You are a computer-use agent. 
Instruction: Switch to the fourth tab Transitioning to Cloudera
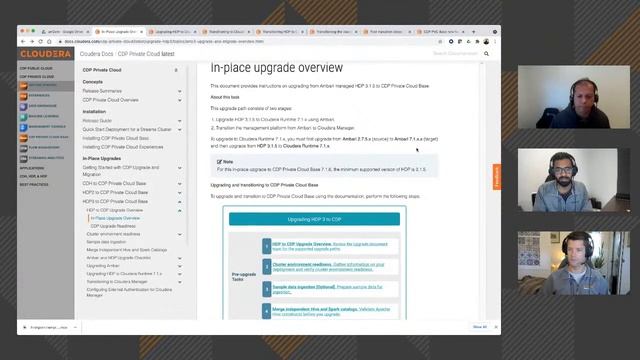227,31
